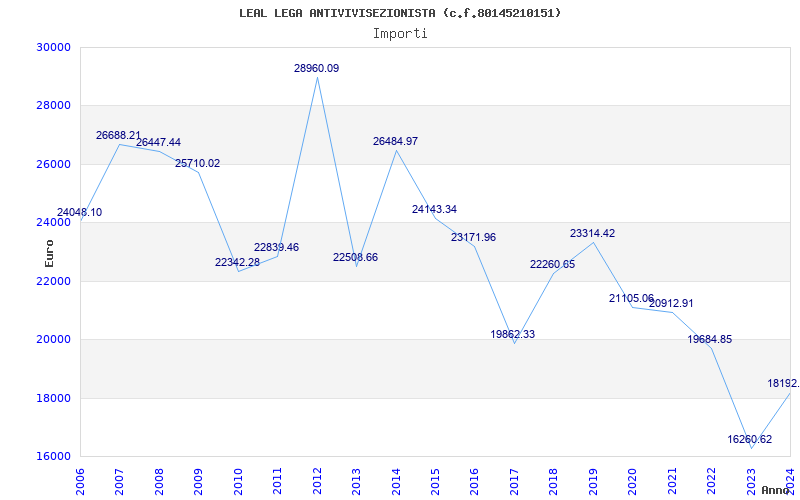Screen dimensions: 800x500
Task: Click the Euro y-axis label
Action: click(49, 253)
